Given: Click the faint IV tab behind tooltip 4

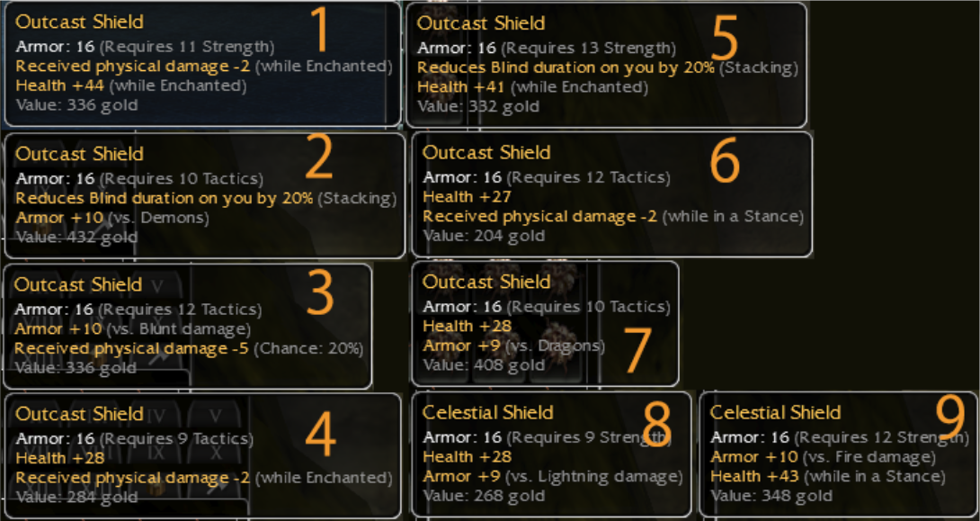Looking at the screenshot, I should [x=156, y=416].
